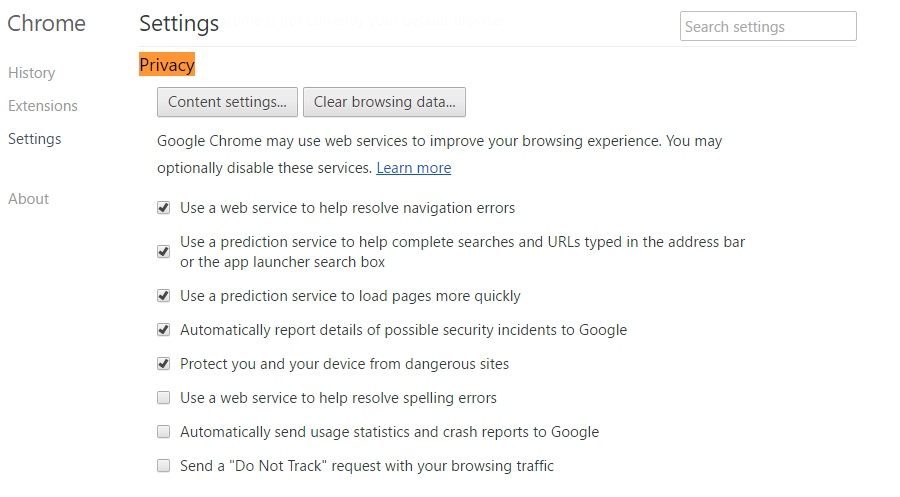Select Settings in the left sidebar

[x=35, y=139]
